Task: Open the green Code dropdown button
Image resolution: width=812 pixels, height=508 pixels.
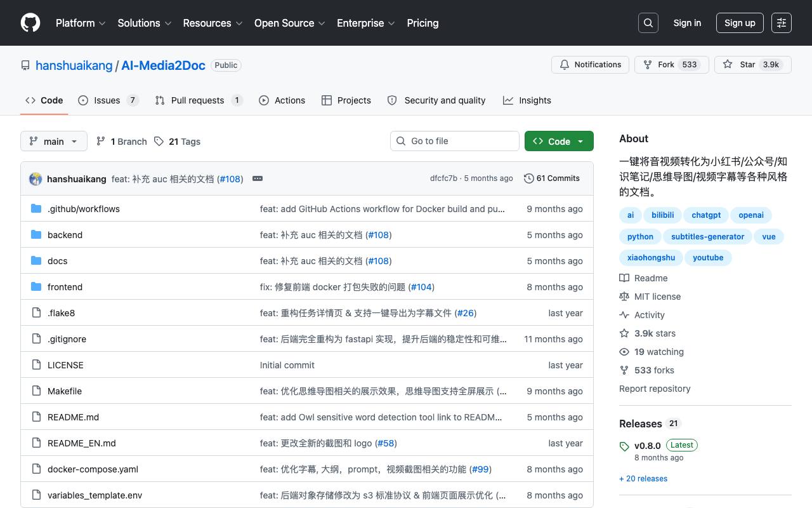Action: pos(559,141)
